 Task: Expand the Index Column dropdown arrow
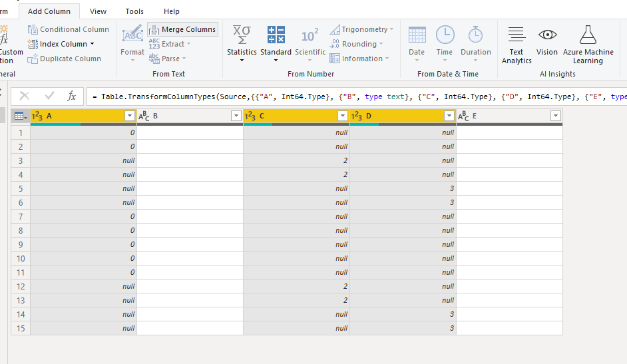(x=93, y=44)
